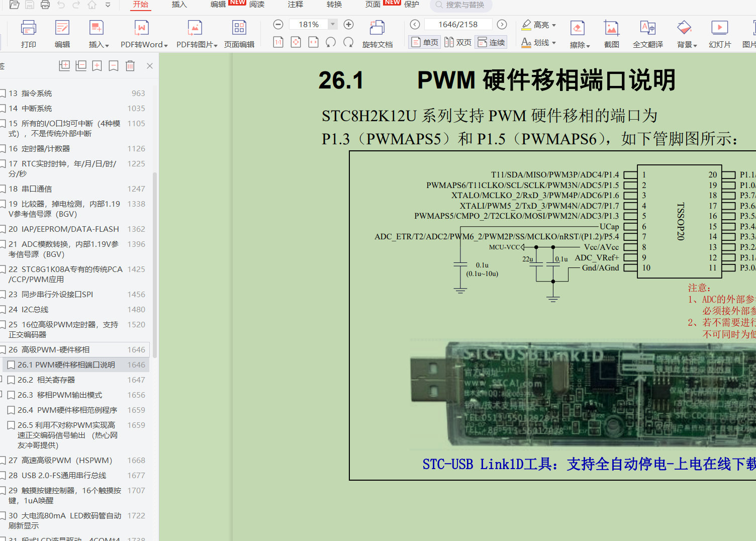Go to next page arrow
The height and width of the screenshot is (541, 756).
(502, 24)
